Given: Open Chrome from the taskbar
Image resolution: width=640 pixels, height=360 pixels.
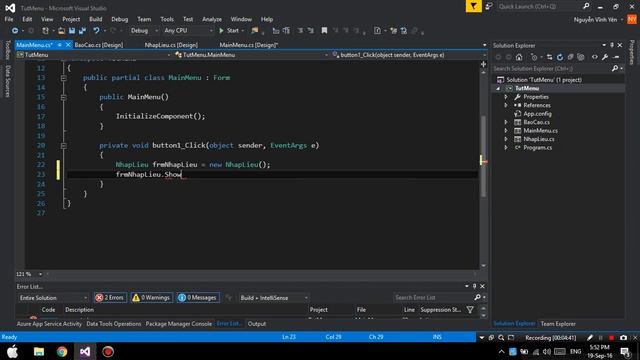Looking at the screenshot, I should (62, 351).
